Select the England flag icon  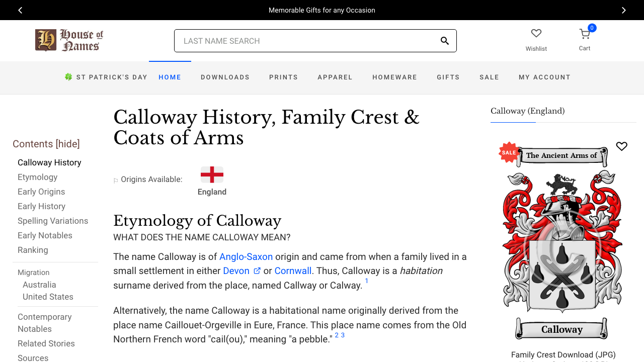(x=212, y=175)
